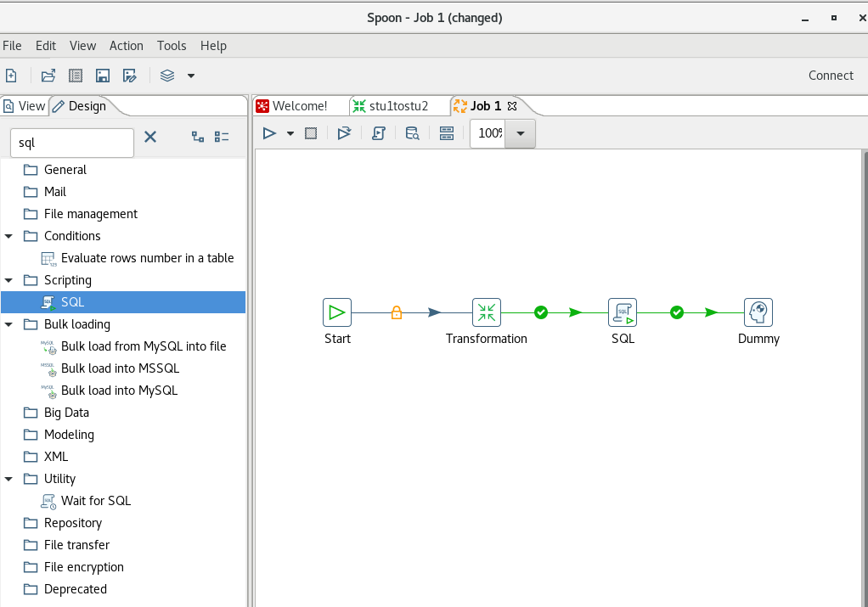Open the View menu
This screenshot has height=607, width=868.
tap(82, 46)
